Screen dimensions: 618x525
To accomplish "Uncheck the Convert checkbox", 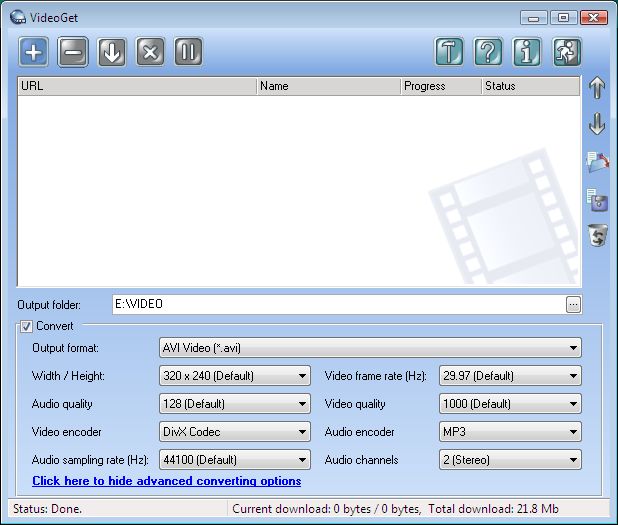I will pyautogui.click(x=26, y=326).
